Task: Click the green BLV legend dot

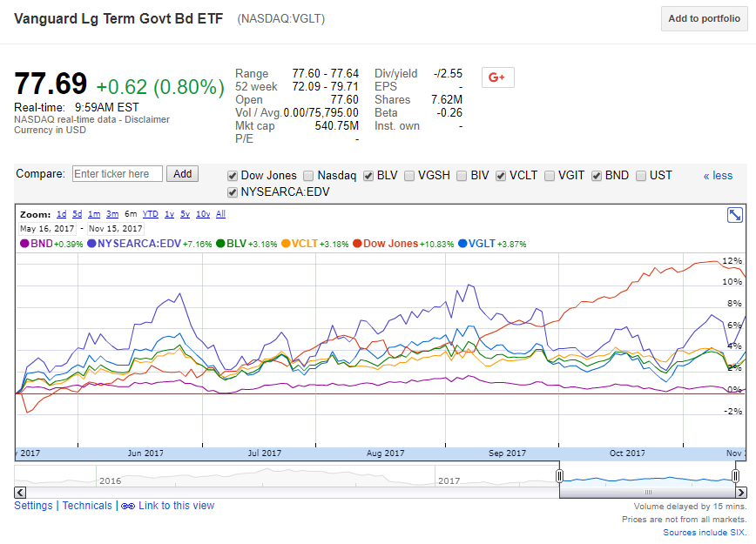Action: 220,244
